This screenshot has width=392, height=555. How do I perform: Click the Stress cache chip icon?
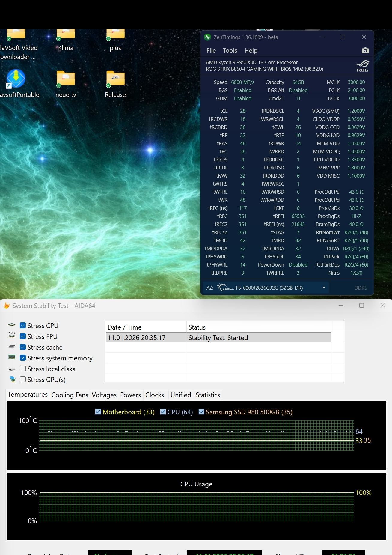[x=12, y=347]
